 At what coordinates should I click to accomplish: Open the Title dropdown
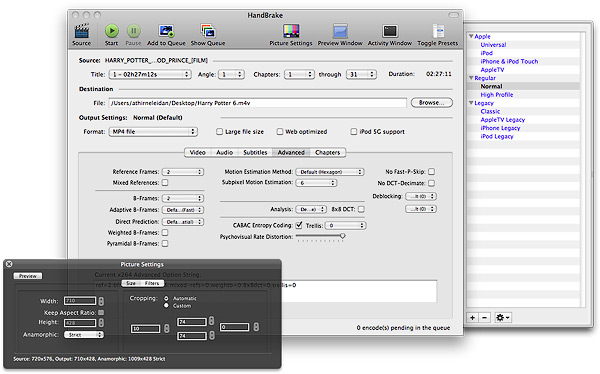tap(150, 74)
